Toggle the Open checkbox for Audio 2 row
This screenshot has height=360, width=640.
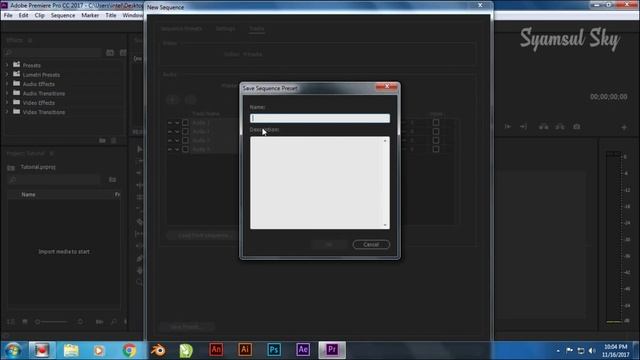(436, 131)
